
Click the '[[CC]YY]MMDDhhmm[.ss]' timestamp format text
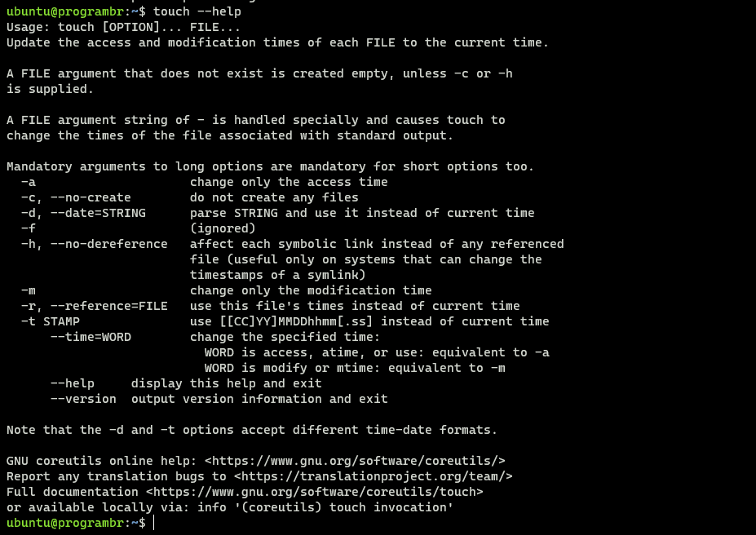(x=296, y=321)
